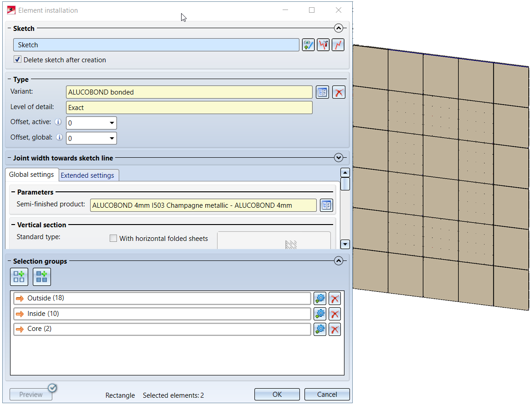
Task: Remove the ALUCOBOND bonded variant with red X
Action: coord(339,92)
